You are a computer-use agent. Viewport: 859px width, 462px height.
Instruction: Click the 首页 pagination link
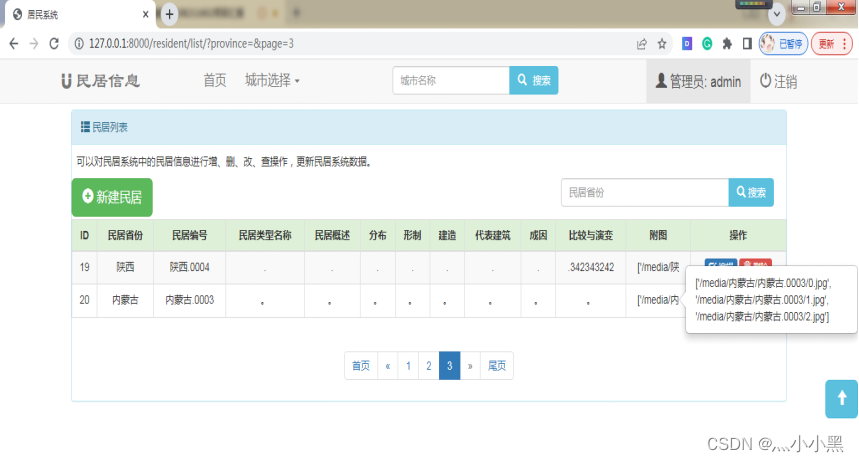[x=360, y=366]
